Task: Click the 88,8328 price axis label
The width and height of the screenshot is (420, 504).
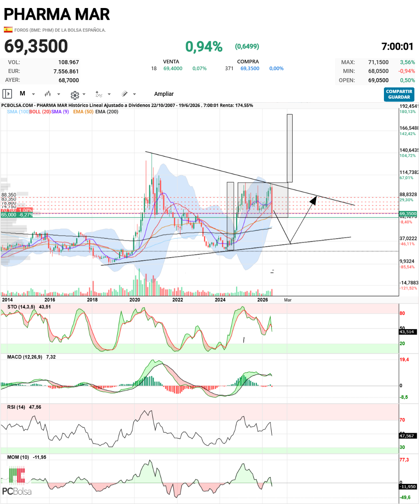Action: pyautogui.click(x=408, y=194)
